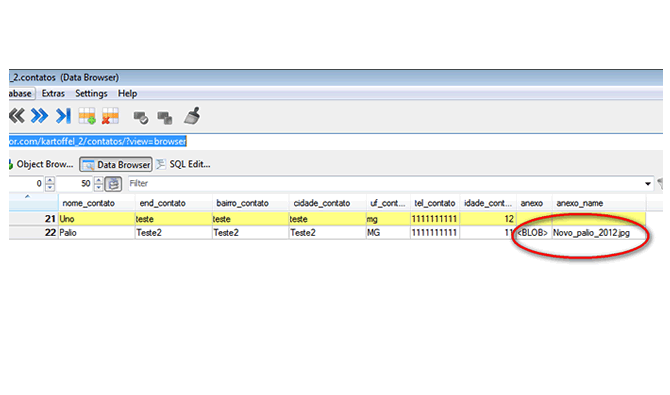
Task: Sort by the nome_contato column header
Action: click(97, 203)
